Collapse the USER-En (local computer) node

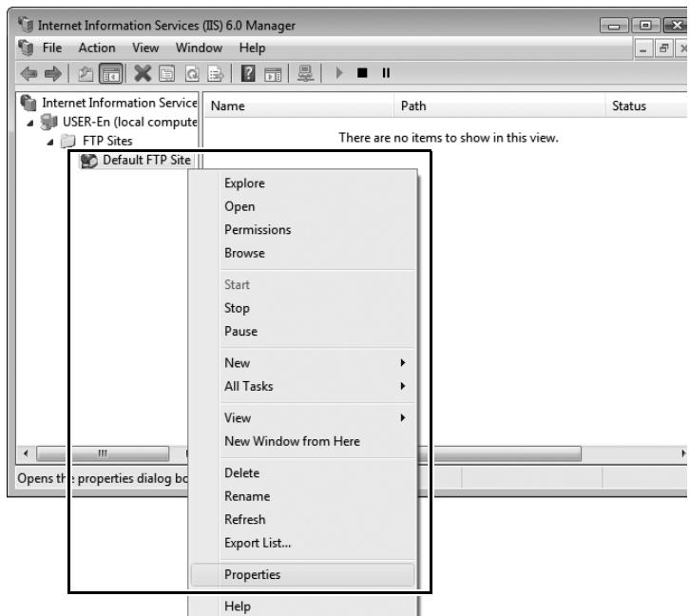point(29,124)
